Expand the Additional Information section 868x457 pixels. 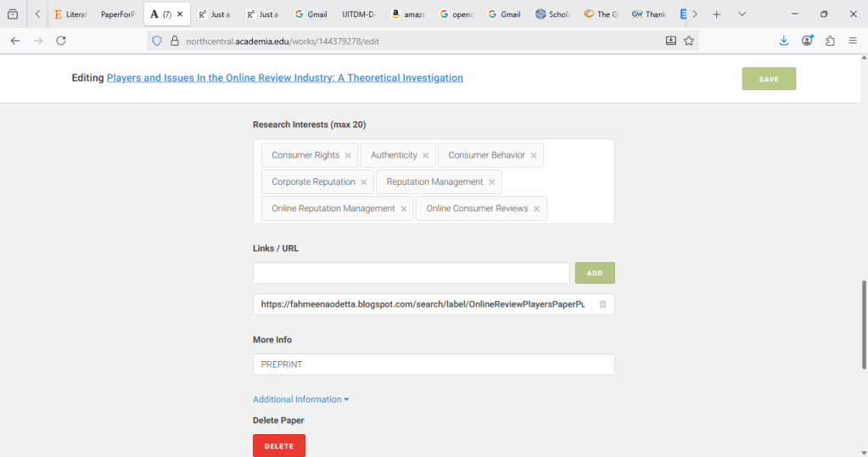point(300,399)
